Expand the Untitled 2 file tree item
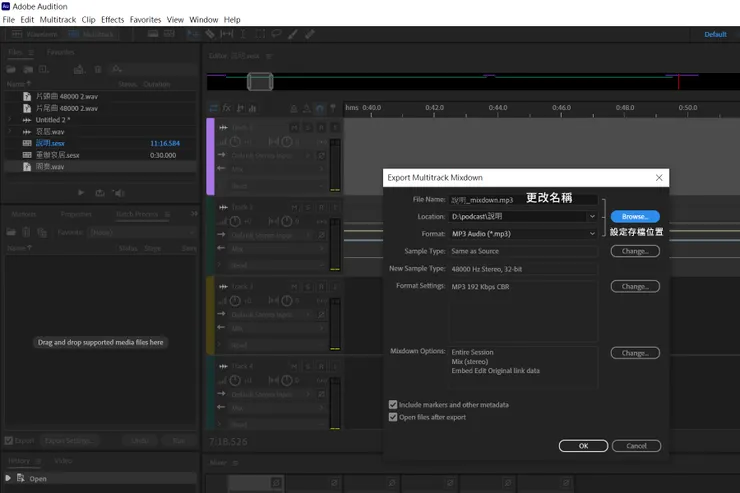 [x=11, y=120]
